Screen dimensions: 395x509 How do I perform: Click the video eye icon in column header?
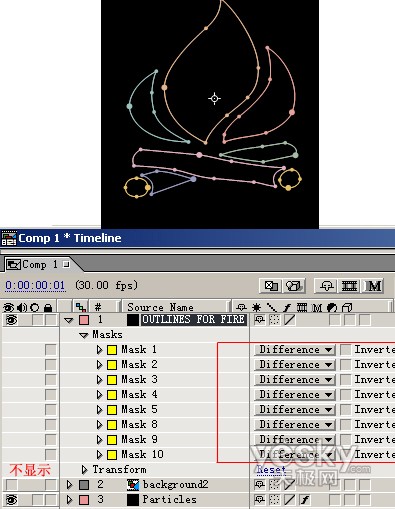8,307
